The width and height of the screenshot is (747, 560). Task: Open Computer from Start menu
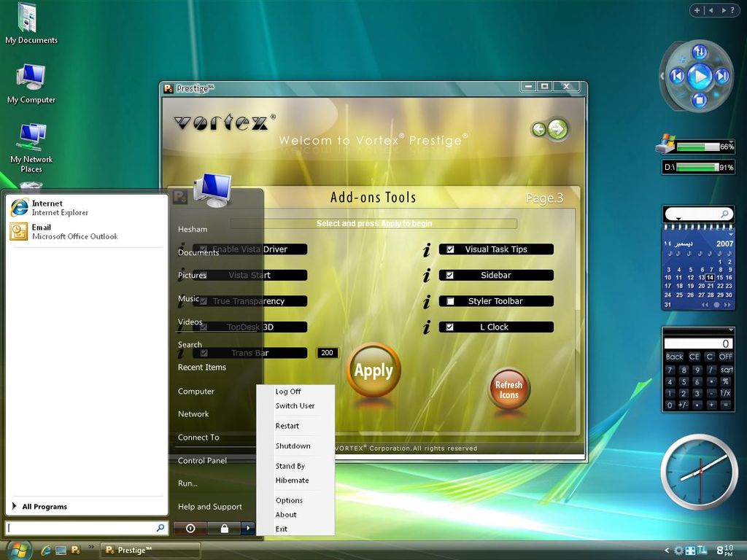196,391
